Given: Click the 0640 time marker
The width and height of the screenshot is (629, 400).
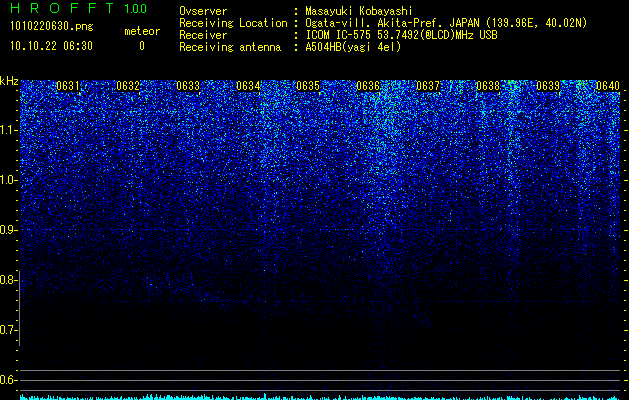Looking at the screenshot, I should (608, 86).
